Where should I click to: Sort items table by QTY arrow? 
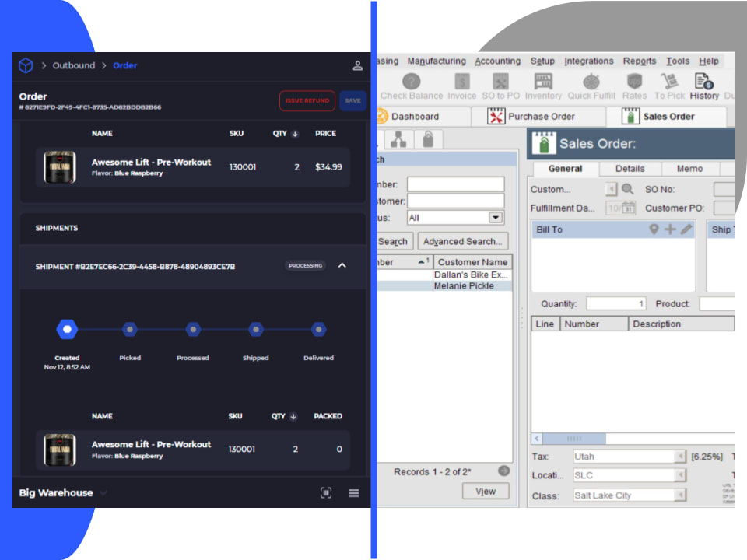(295, 134)
